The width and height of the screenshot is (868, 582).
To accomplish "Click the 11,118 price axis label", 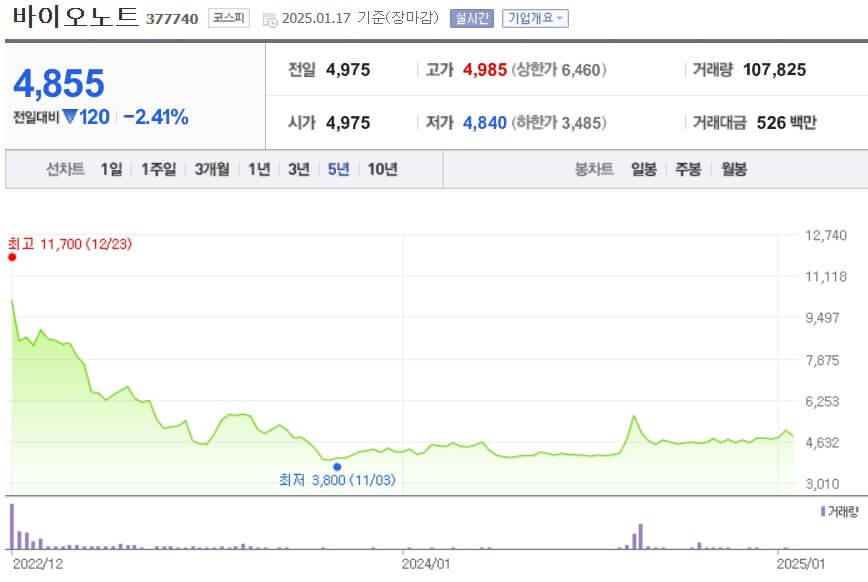I will [x=826, y=276].
